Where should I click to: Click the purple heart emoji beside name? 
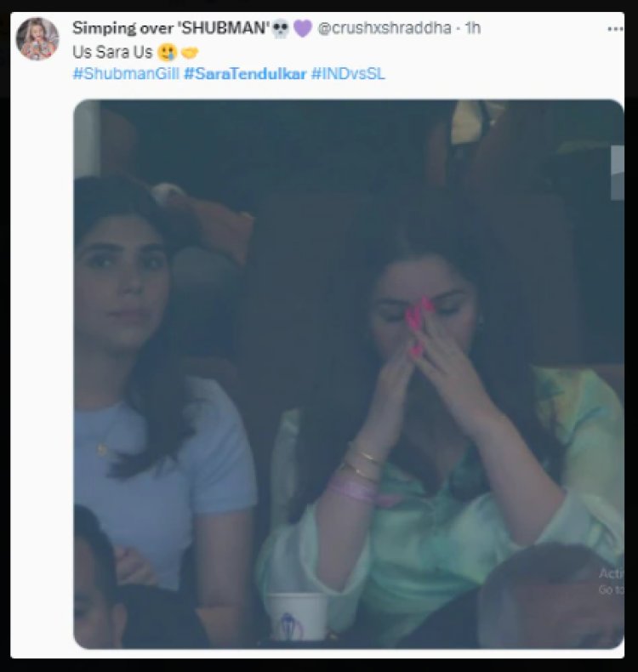(303, 29)
